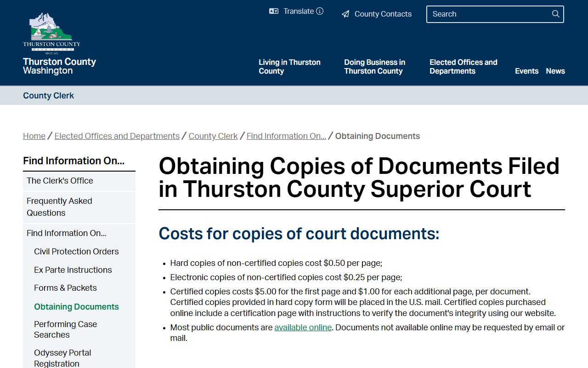The image size is (588, 368).
Task: Click the Thurston County logo image
Action: point(51,32)
